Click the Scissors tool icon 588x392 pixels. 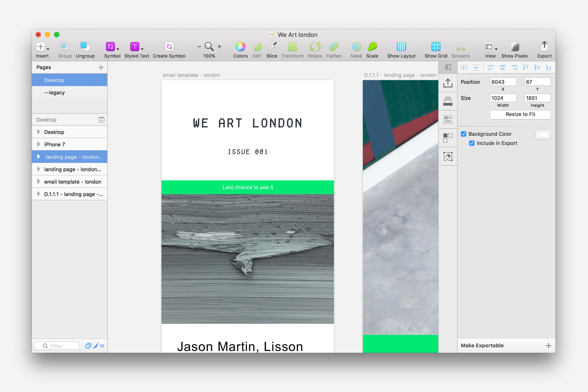(461, 47)
